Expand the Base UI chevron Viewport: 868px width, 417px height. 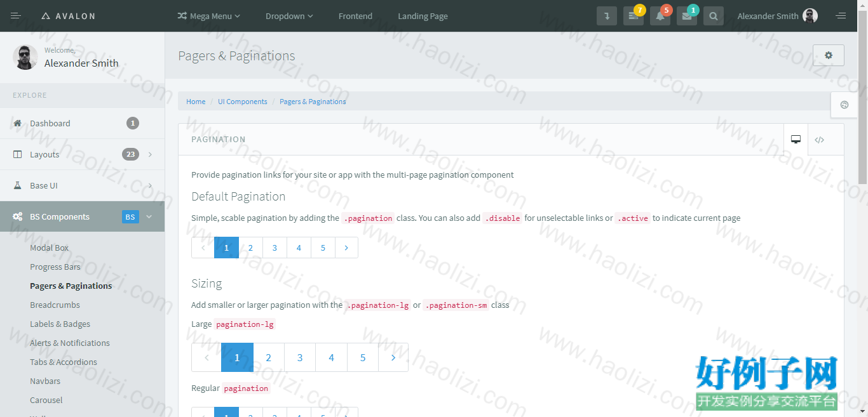click(150, 185)
